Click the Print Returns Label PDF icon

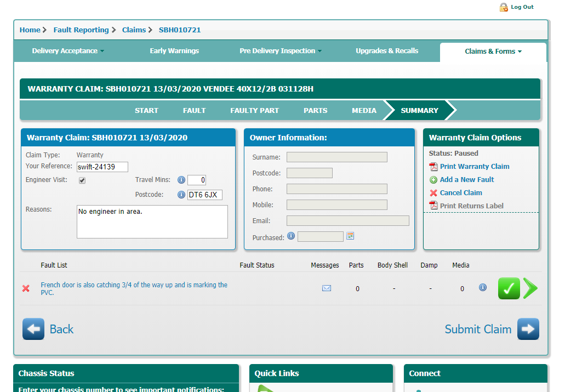pyautogui.click(x=433, y=206)
